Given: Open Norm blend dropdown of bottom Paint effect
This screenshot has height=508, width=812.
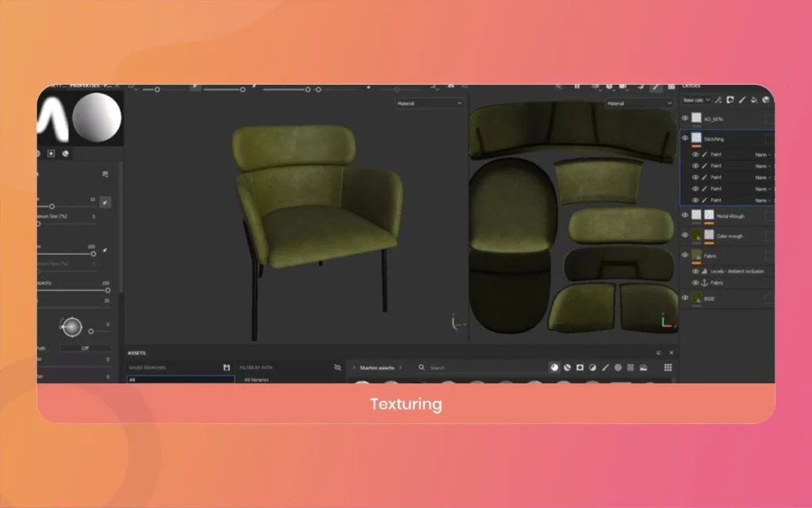Looking at the screenshot, I should tap(763, 200).
